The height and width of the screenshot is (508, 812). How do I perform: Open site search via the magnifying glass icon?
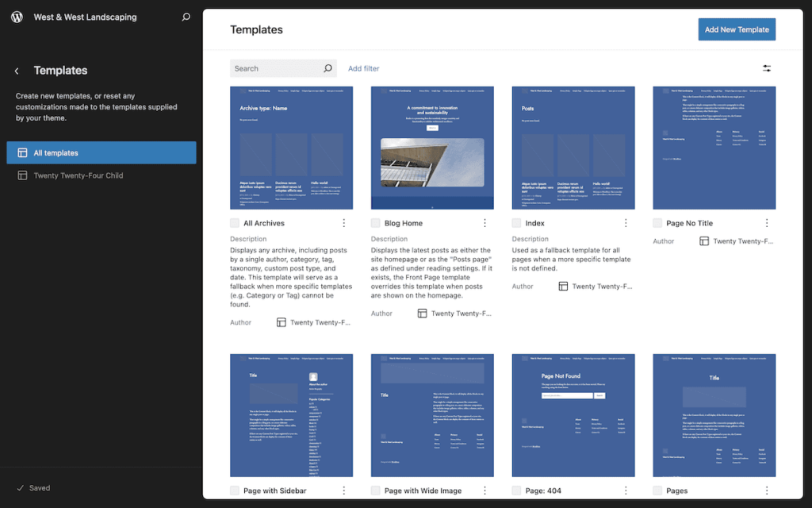coord(185,16)
